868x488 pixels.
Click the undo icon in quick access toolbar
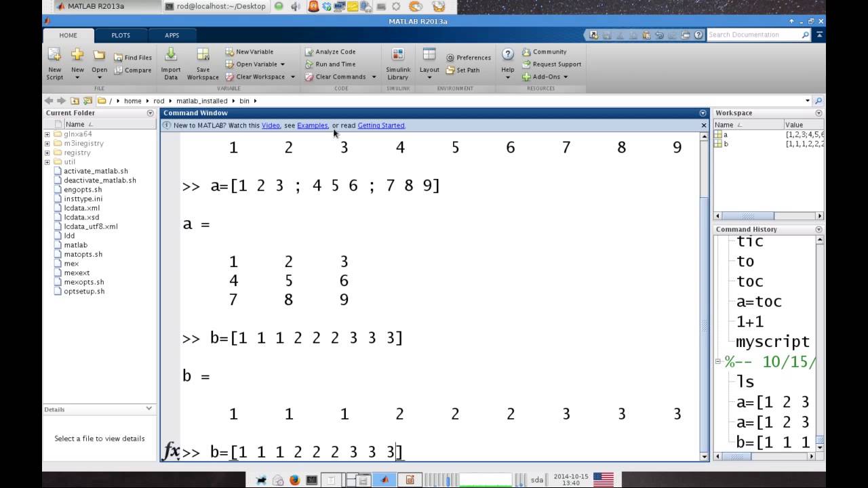659,35
